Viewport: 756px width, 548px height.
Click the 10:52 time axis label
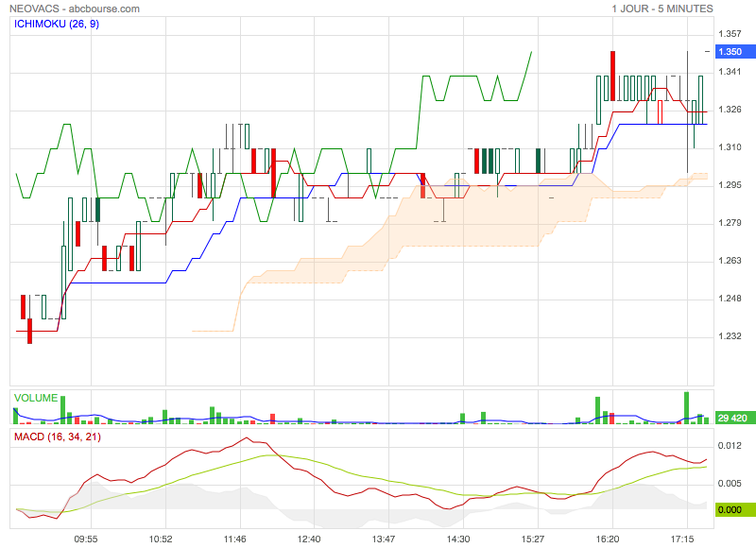click(161, 539)
